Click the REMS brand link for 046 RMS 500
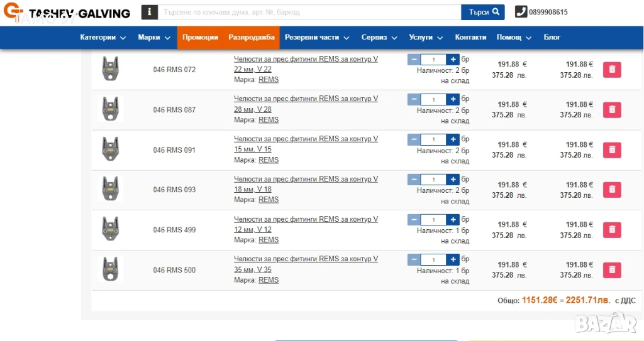The height and width of the screenshot is (341, 644). [x=269, y=280]
